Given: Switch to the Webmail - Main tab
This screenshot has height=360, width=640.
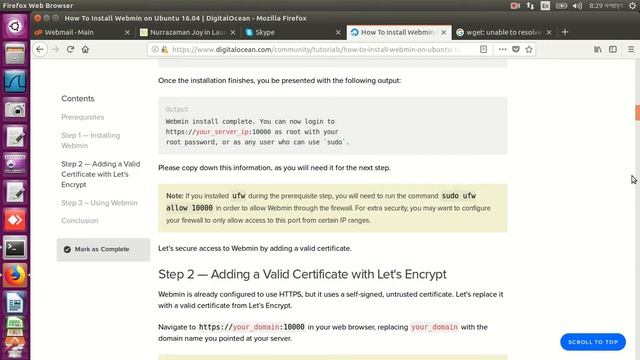Looking at the screenshot, I should (82, 32).
